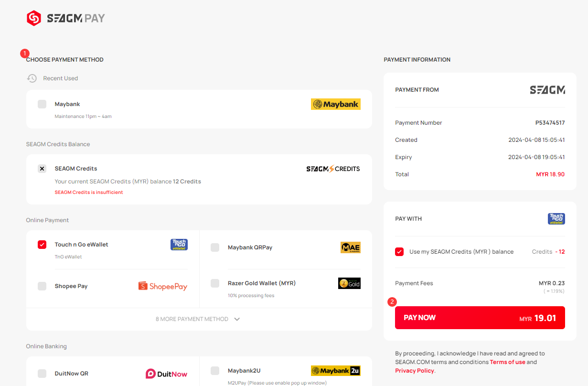The width and height of the screenshot is (588, 386).
Task: Click the Online Banking section heading
Action: 46,346
